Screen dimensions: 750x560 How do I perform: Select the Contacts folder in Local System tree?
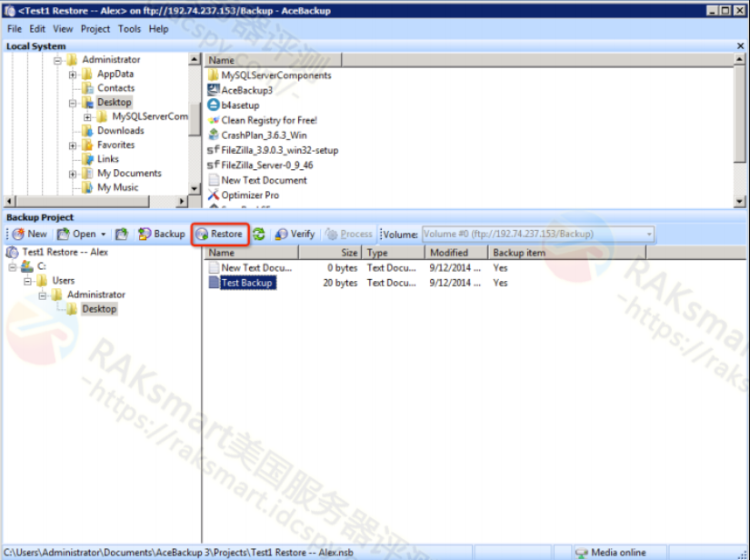point(115,88)
